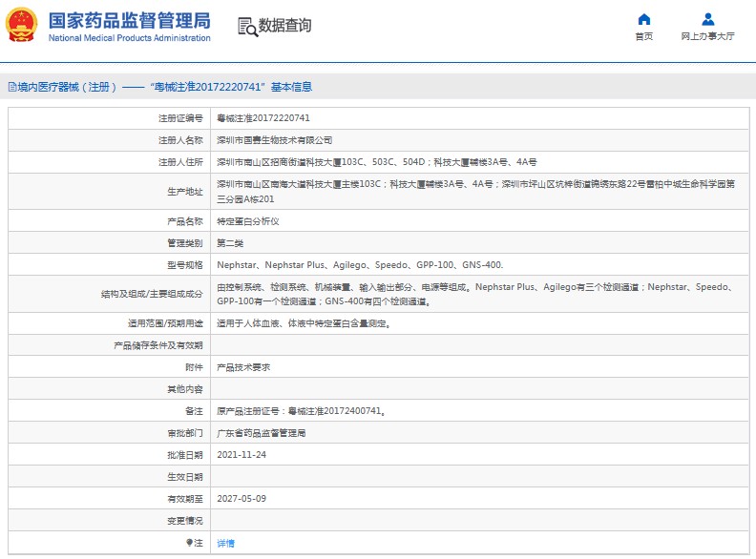Select the 生产地址 address value
Screen dimensions: 756x559
476,192
